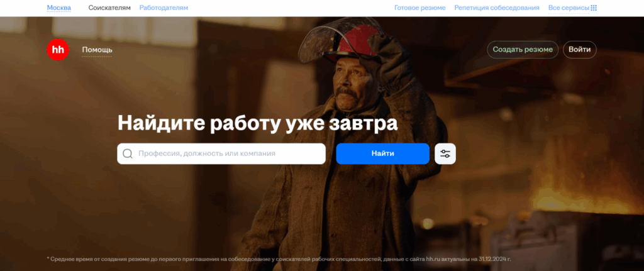Click the blue Найти button
644x271 pixels.
click(x=383, y=153)
